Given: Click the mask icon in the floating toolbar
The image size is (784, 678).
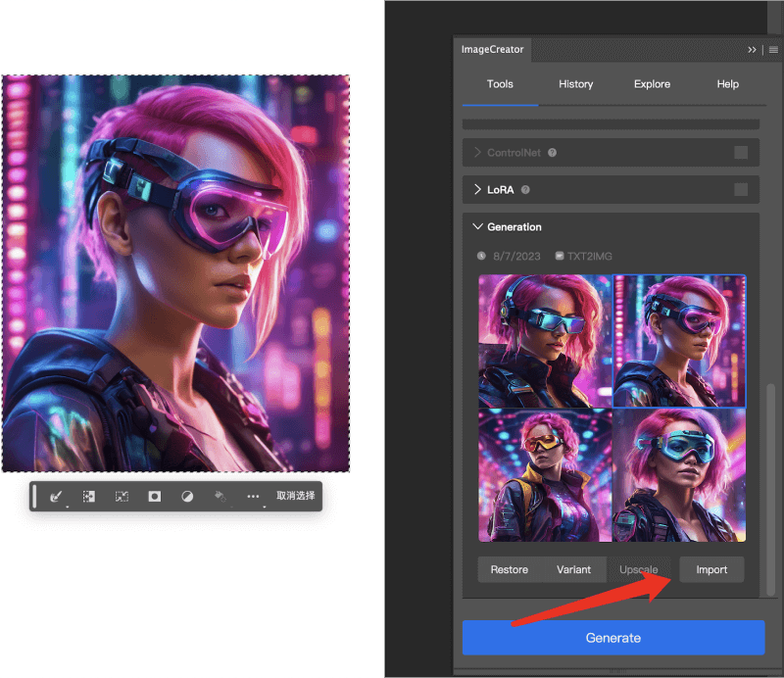Looking at the screenshot, I should tap(153, 497).
